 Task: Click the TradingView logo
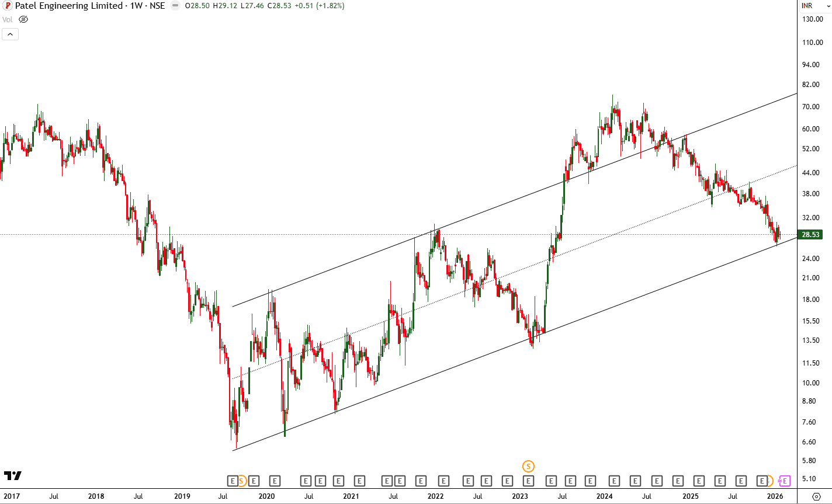pos(13,476)
